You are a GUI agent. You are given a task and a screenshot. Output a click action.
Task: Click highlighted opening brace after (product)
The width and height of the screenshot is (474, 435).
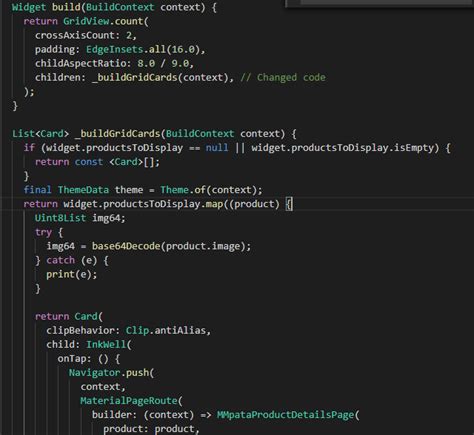[x=289, y=204]
